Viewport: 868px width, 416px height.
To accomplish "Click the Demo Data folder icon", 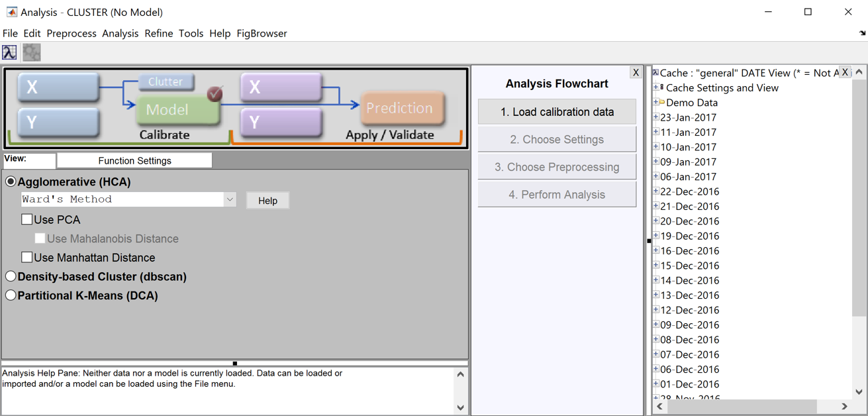I will tap(661, 103).
